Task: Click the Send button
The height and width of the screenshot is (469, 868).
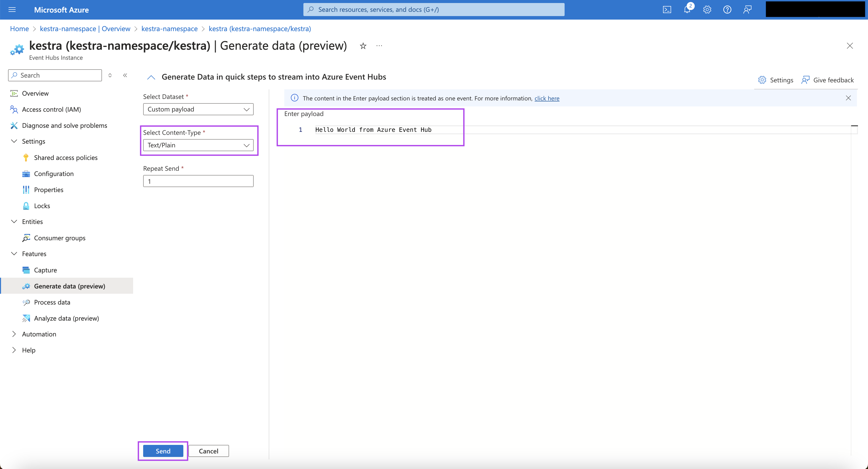Action: click(162, 451)
